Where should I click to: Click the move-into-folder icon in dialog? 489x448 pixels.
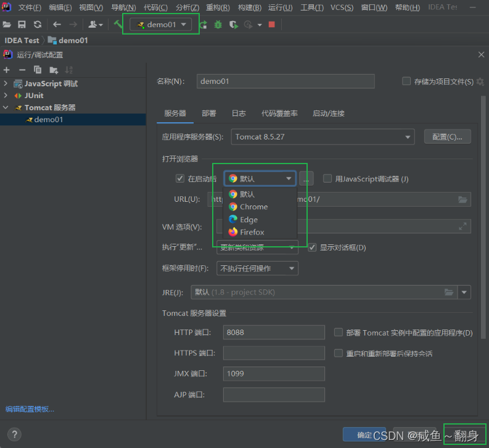(x=54, y=70)
